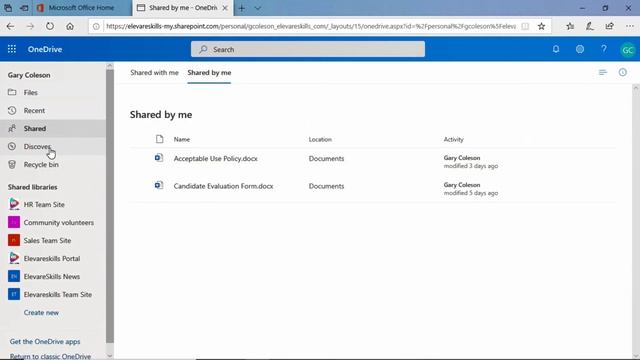This screenshot has height=360, width=640.
Task: Open the details info pane icon
Action: (622, 72)
